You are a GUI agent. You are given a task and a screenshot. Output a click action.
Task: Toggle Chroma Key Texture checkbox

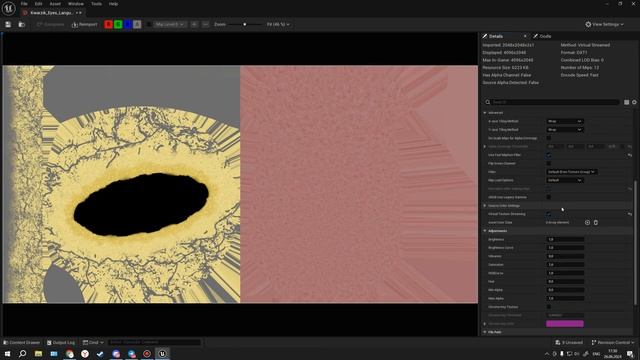549,307
